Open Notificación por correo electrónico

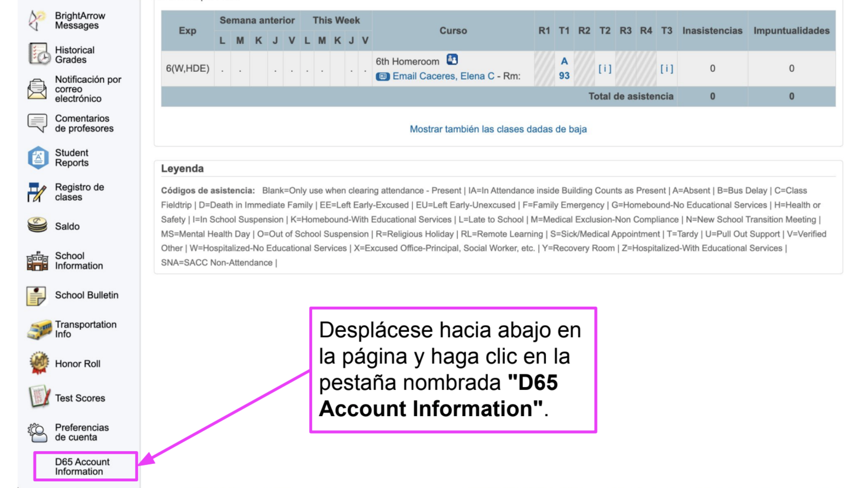pyautogui.click(x=88, y=89)
